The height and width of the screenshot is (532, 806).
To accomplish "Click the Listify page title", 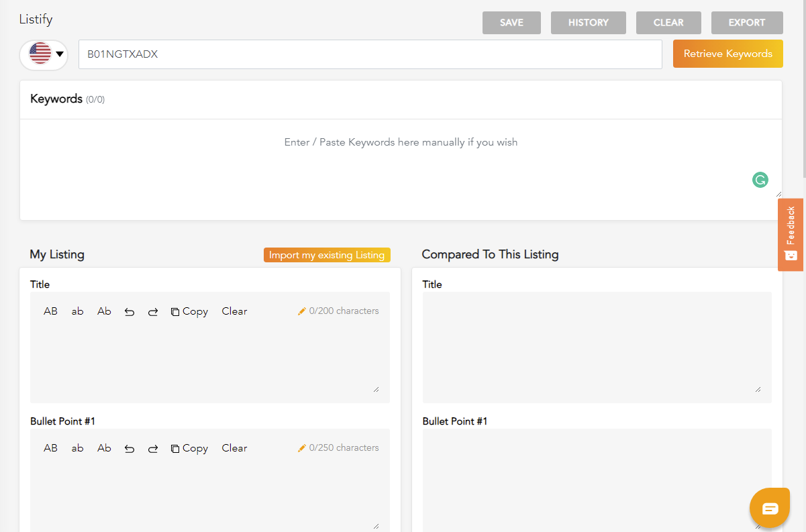I will [36, 19].
